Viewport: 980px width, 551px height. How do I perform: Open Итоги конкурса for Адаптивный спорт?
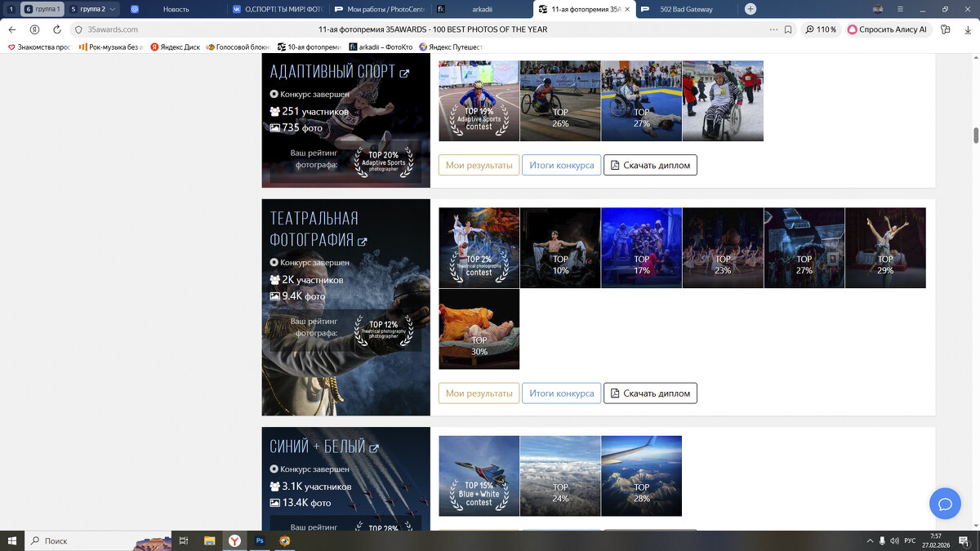click(561, 165)
